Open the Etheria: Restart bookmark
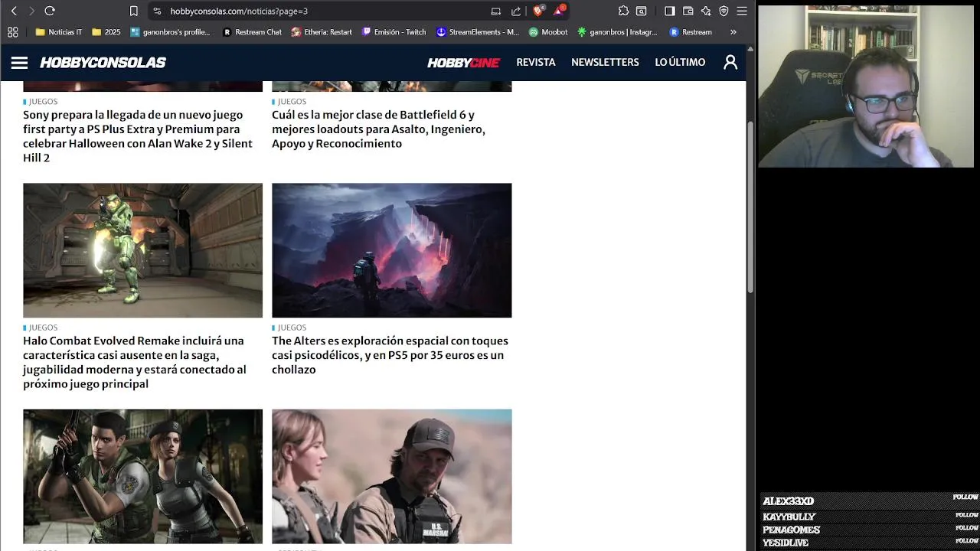This screenshot has height=551, width=980. [322, 32]
